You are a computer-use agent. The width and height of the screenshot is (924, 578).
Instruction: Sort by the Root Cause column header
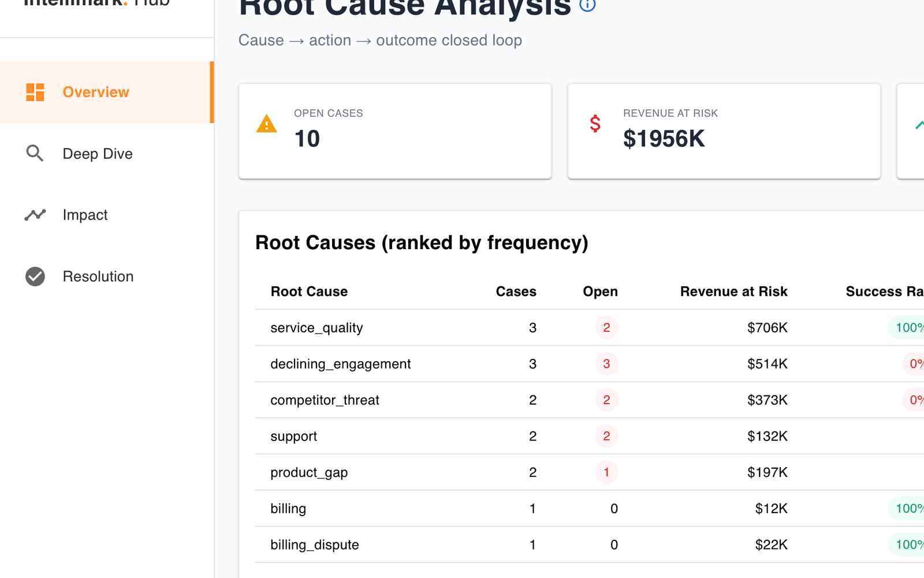pos(309,291)
